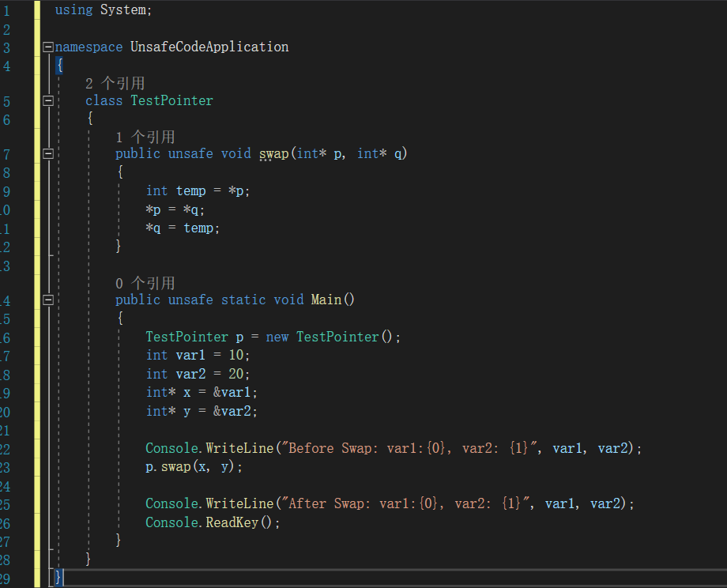Click the var1 variable on line 17

pos(190,355)
